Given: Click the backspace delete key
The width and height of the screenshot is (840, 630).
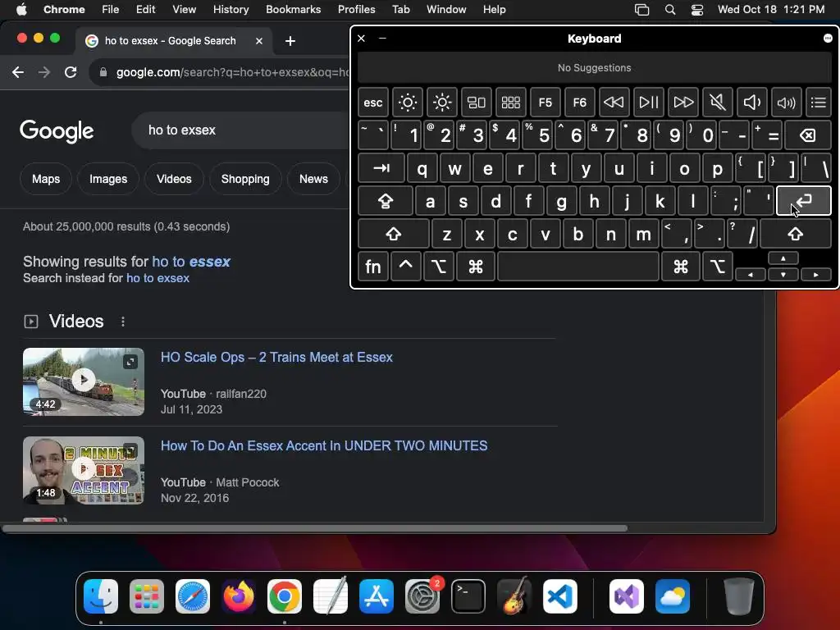Looking at the screenshot, I should tap(808, 135).
